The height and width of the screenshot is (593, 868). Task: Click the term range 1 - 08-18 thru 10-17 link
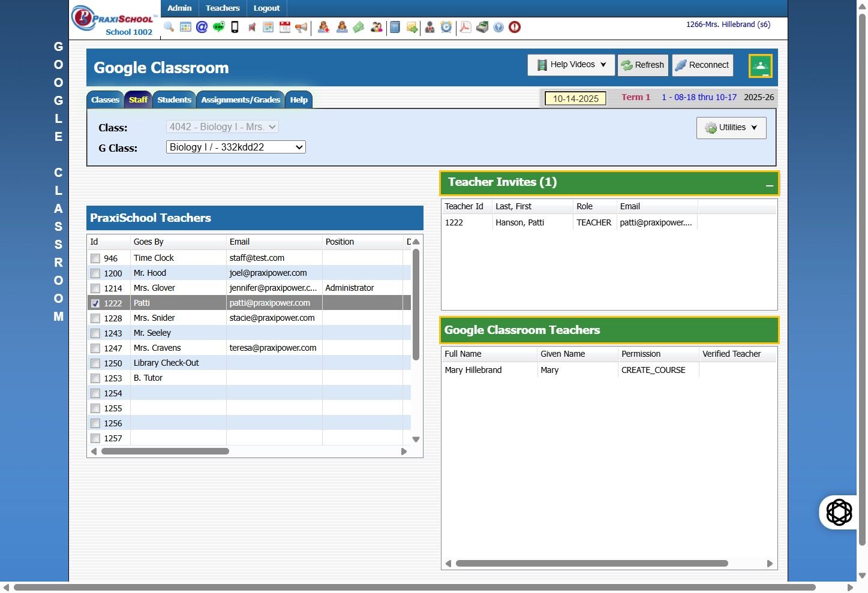pyautogui.click(x=699, y=97)
